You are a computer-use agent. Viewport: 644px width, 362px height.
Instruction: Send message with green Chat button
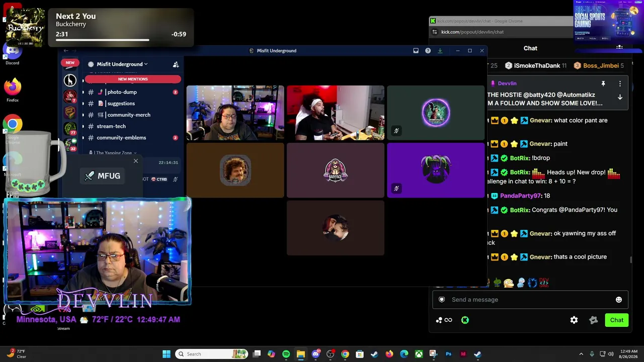pyautogui.click(x=617, y=320)
